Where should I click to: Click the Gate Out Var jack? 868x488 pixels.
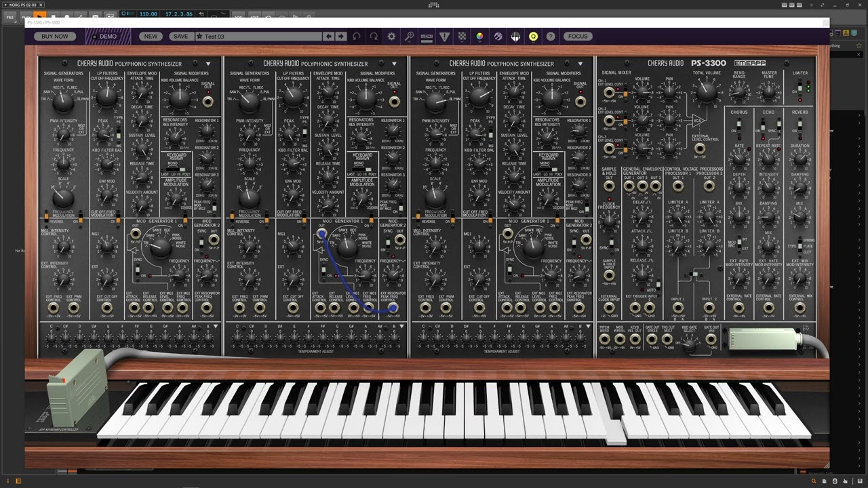(x=711, y=339)
